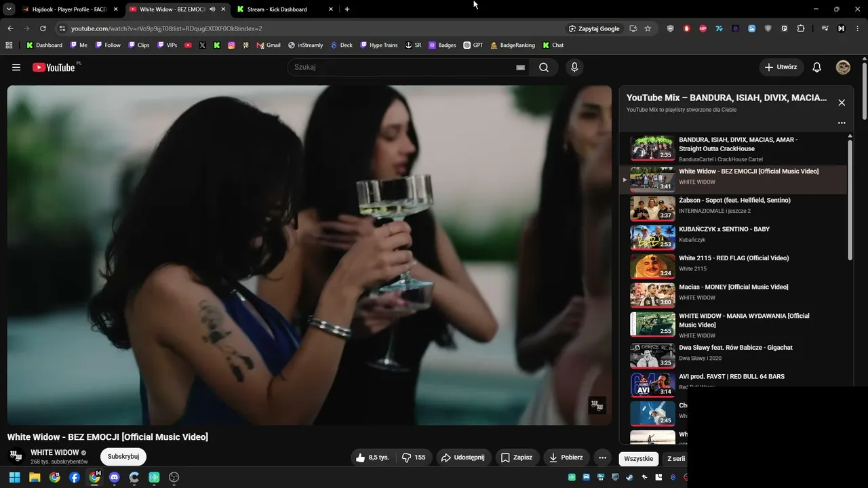This screenshot has width=868, height=488.
Task: Play KUBAŃCZYK x SENTINO - BABY
Action: [x=734, y=237]
